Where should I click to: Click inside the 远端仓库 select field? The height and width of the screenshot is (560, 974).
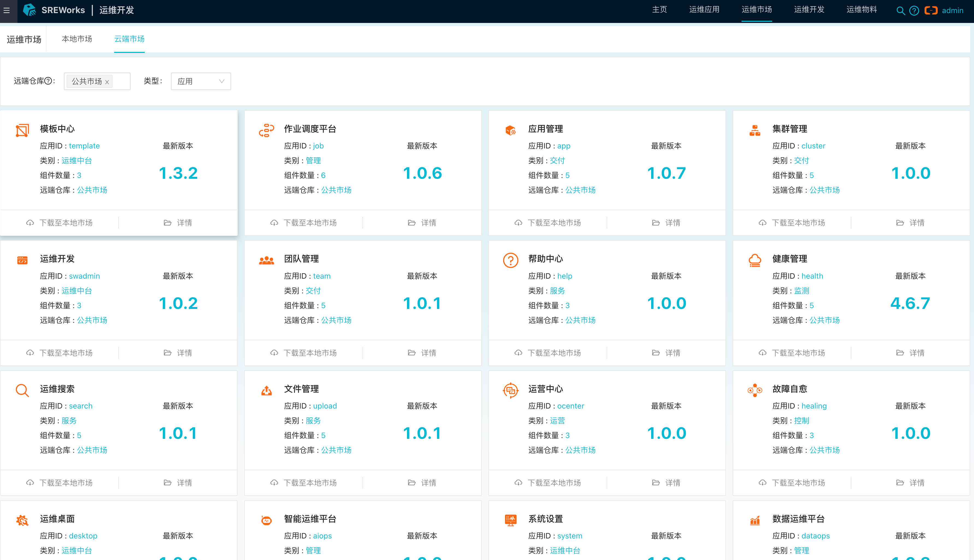121,81
